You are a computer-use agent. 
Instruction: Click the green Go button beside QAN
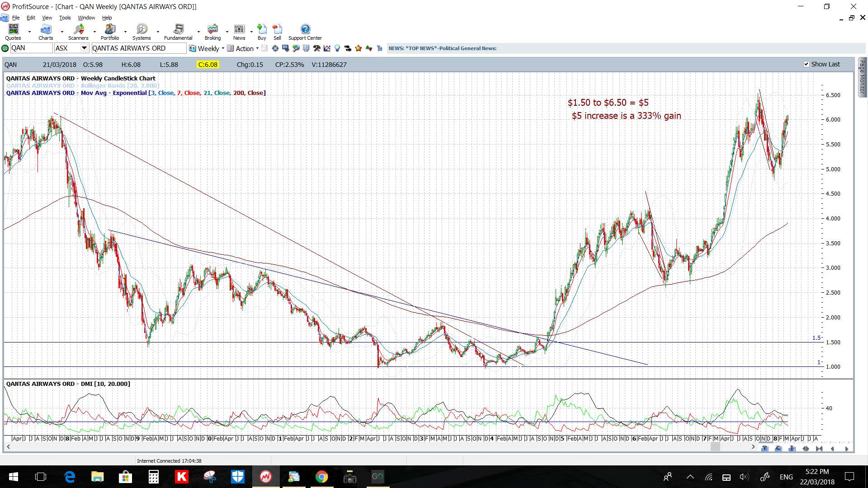coord(5,48)
